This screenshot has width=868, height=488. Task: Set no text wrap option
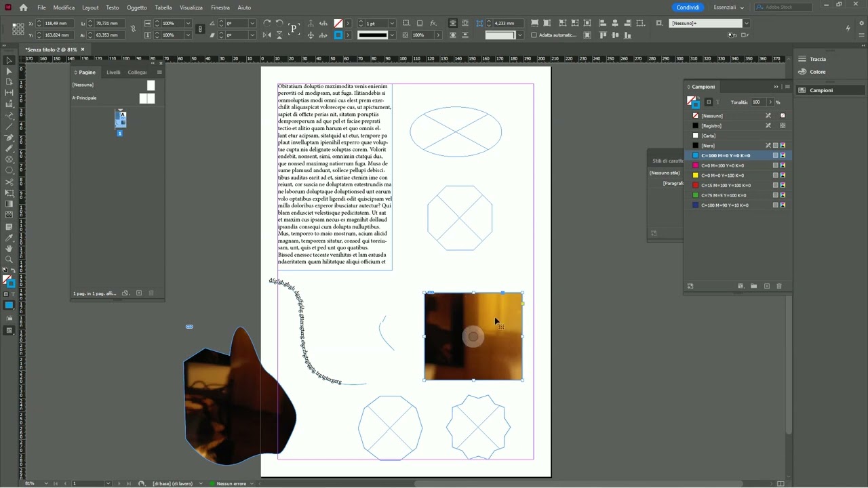[453, 23]
